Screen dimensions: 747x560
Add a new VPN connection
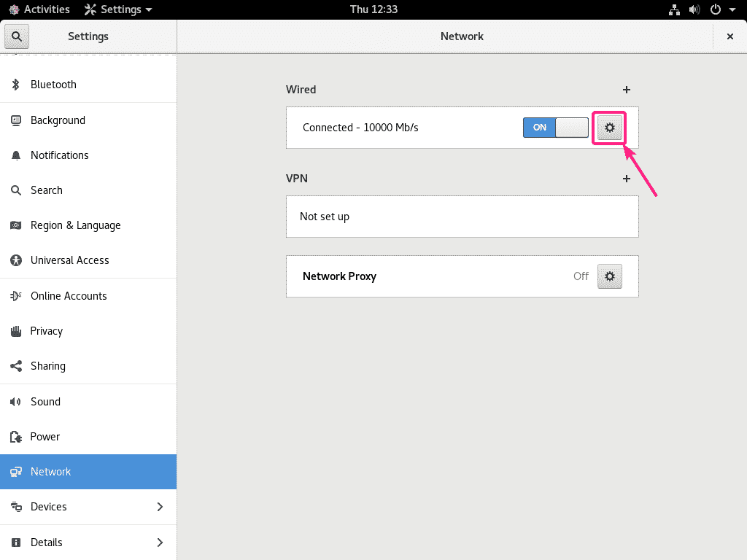click(x=626, y=178)
